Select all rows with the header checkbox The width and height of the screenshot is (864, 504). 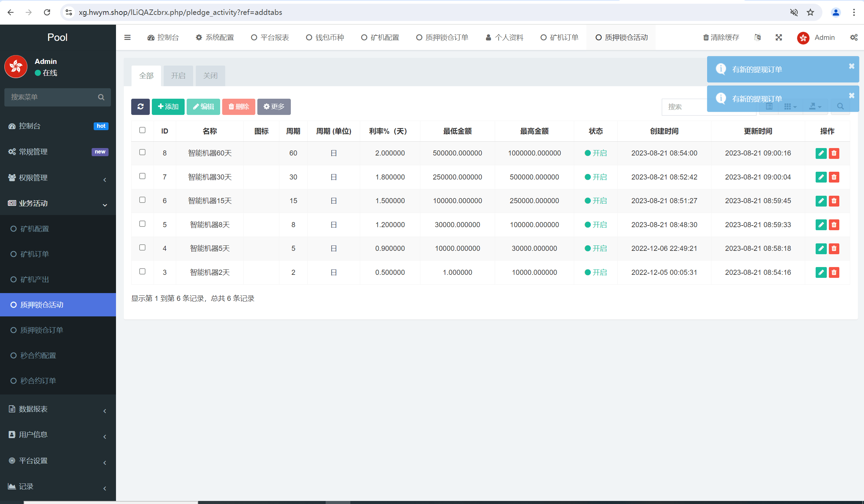(x=142, y=130)
